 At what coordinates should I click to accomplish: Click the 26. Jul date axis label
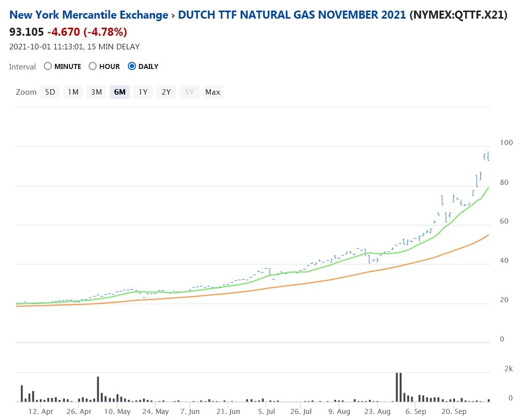point(301,411)
